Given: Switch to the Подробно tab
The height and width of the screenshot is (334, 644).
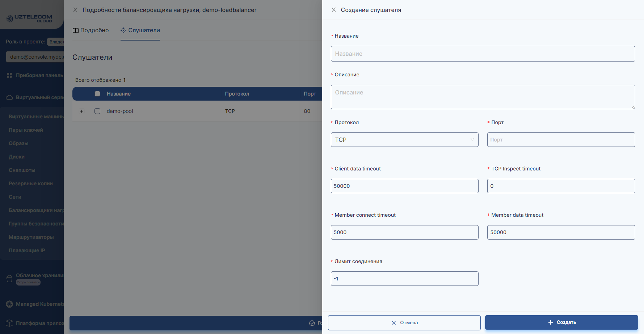Looking at the screenshot, I should [x=91, y=30].
